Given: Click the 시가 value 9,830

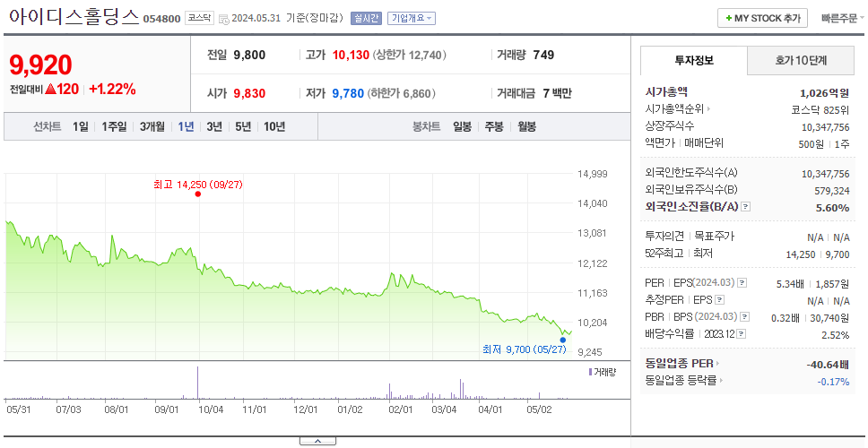Looking at the screenshot, I should (x=249, y=93).
